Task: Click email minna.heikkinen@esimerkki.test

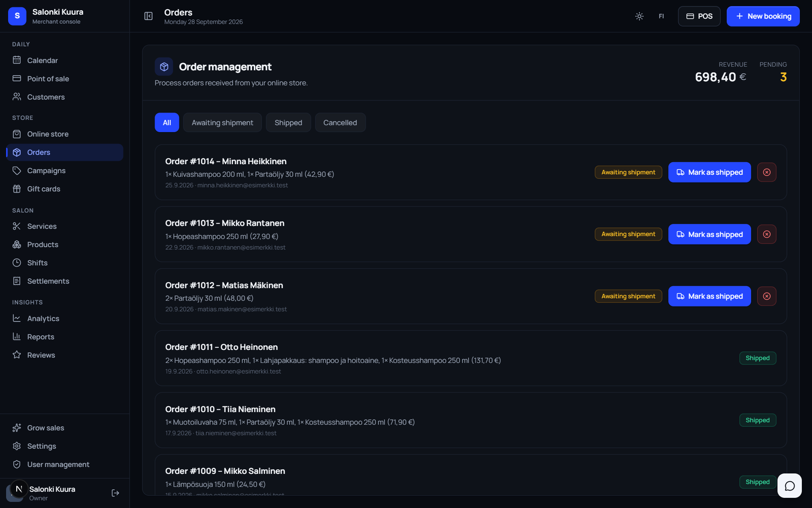Action: tap(243, 185)
